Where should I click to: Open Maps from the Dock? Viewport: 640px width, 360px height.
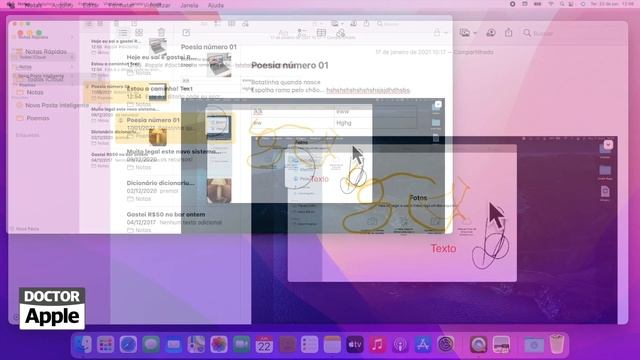tap(196, 345)
